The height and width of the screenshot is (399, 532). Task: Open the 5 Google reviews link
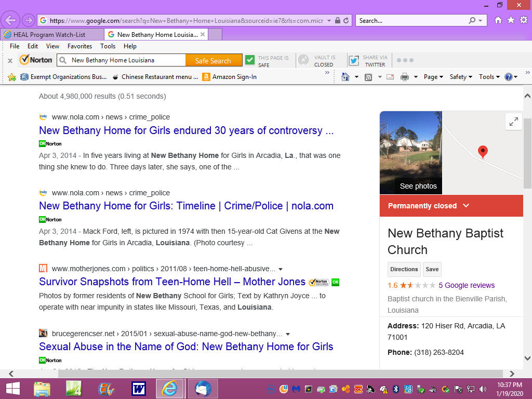pyautogui.click(x=467, y=285)
